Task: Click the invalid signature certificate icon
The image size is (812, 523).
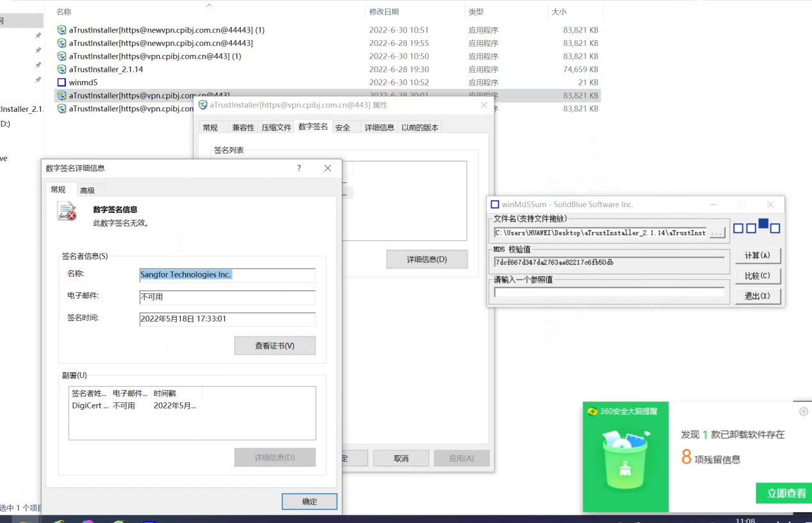Action: [x=66, y=212]
